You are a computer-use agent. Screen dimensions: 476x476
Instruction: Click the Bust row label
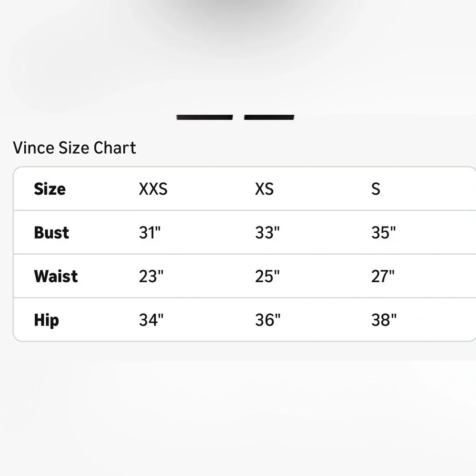(x=51, y=233)
